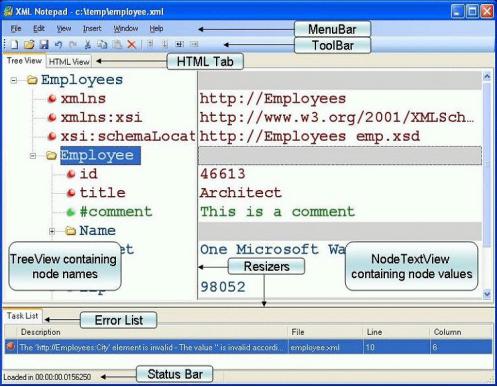Click the Save floppy disk icon
The image size is (497, 387).
pyautogui.click(x=44, y=44)
